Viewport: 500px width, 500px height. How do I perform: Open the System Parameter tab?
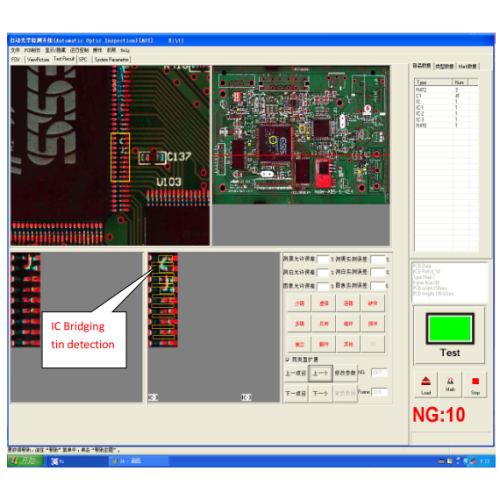tap(112, 59)
